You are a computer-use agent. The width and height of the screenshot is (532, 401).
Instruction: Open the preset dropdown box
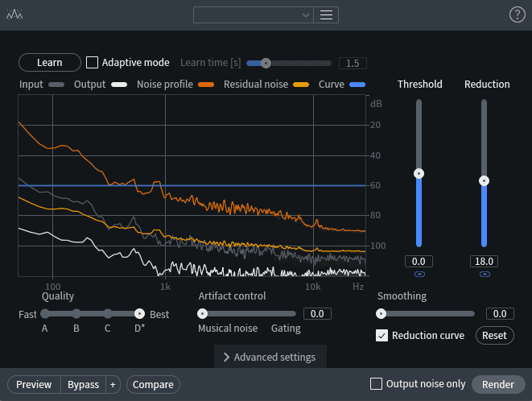coord(253,15)
